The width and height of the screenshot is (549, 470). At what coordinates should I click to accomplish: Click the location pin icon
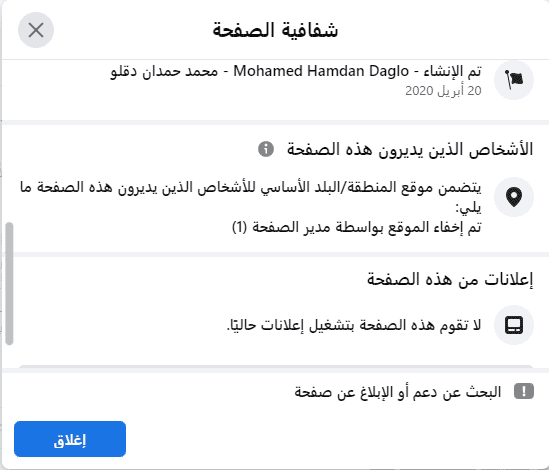(x=514, y=197)
